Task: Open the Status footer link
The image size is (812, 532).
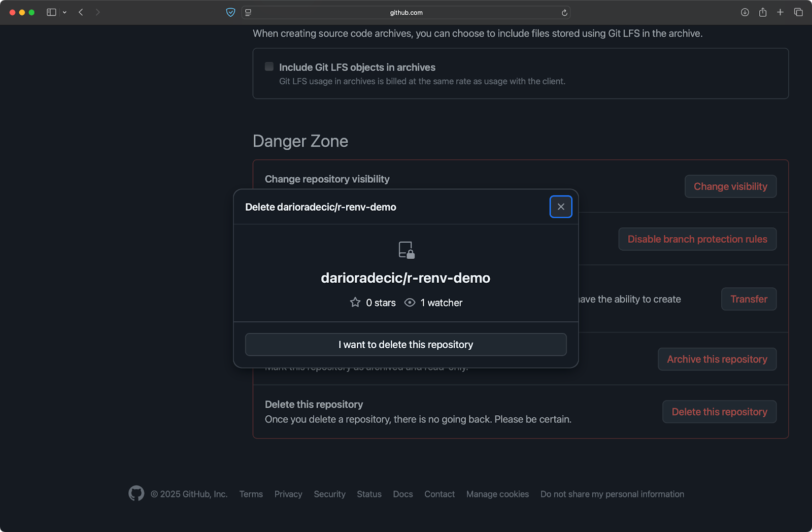Action: coord(369,494)
